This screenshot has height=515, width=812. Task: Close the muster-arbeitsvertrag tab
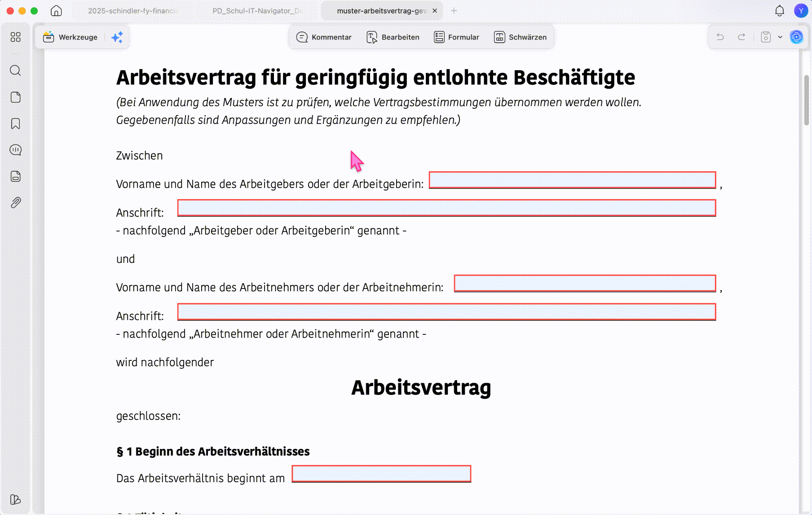(435, 11)
